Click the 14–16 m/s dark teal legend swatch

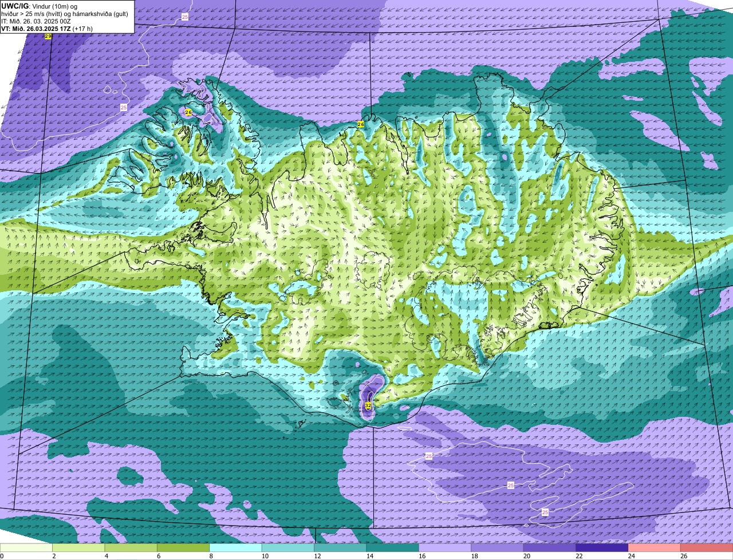tap(393, 547)
